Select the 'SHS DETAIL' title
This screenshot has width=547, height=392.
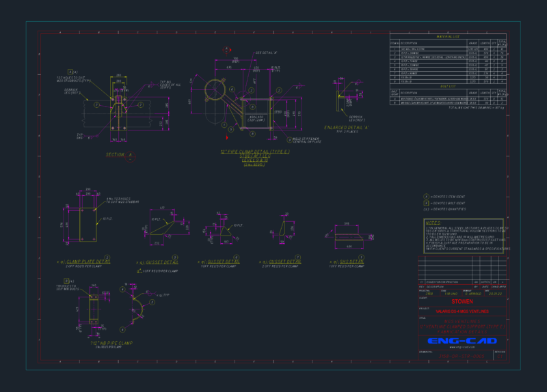click(x=351, y=262)
